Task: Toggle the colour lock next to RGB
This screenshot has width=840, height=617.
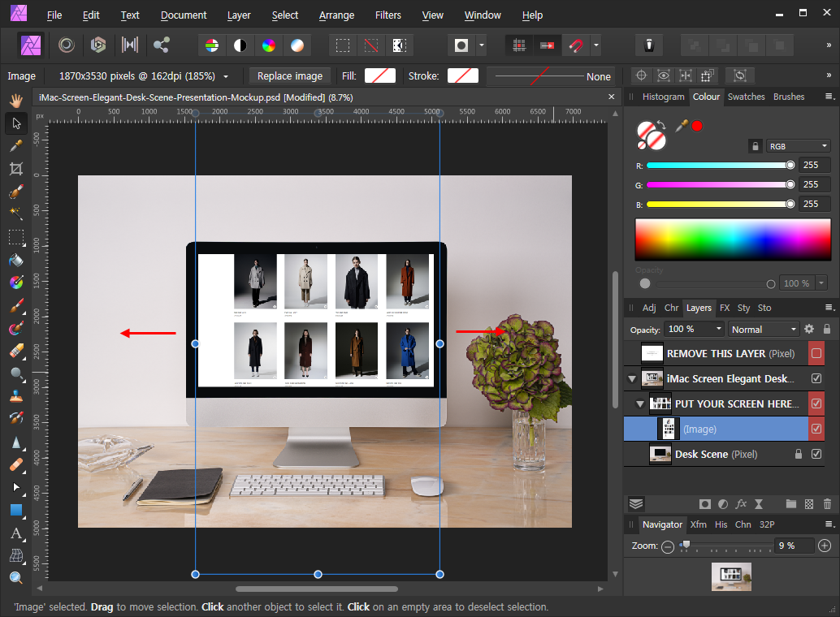Action: click(x=756, y=146)
